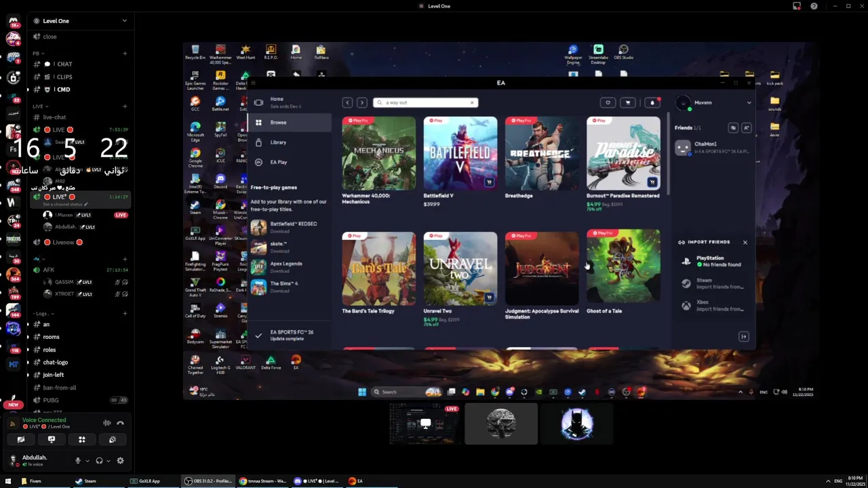Viewport: 868px width, 488px height.
Task: Click the GoXLR App taskbar button
Action: pyautogui.click(x=154, y=481)
